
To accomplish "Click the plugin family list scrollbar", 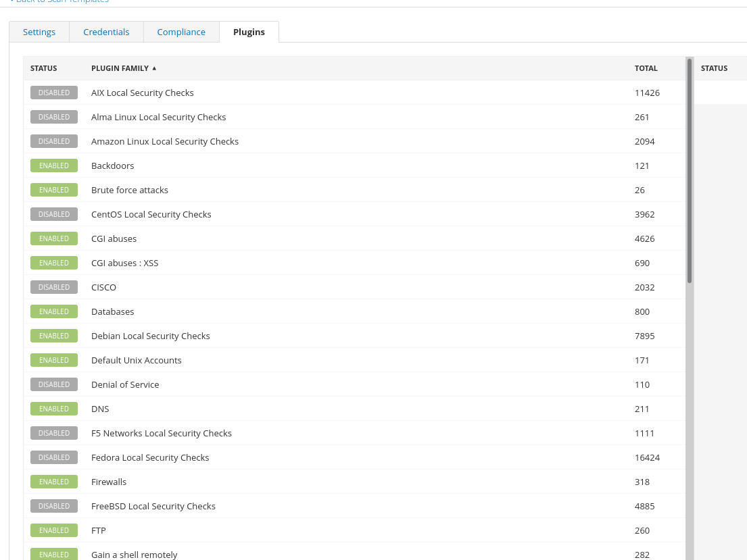I will [x=690, y=169].
